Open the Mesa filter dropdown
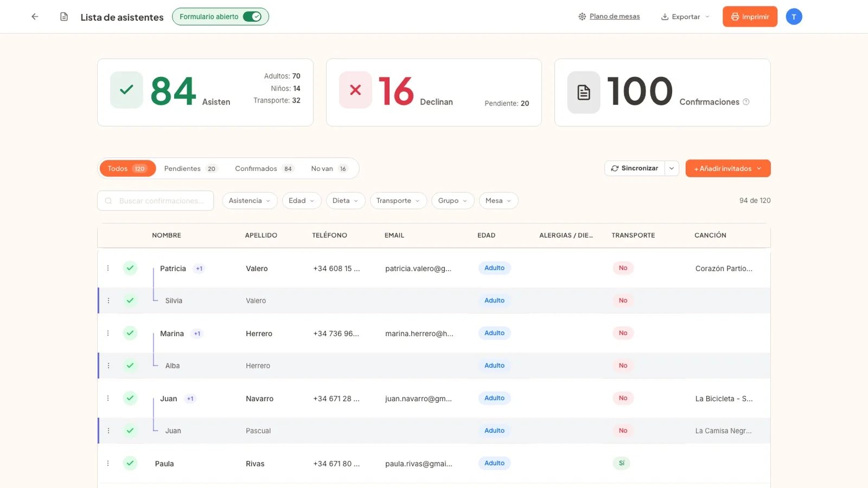This screenshot has width=868, height=488. tap(498, 201)
